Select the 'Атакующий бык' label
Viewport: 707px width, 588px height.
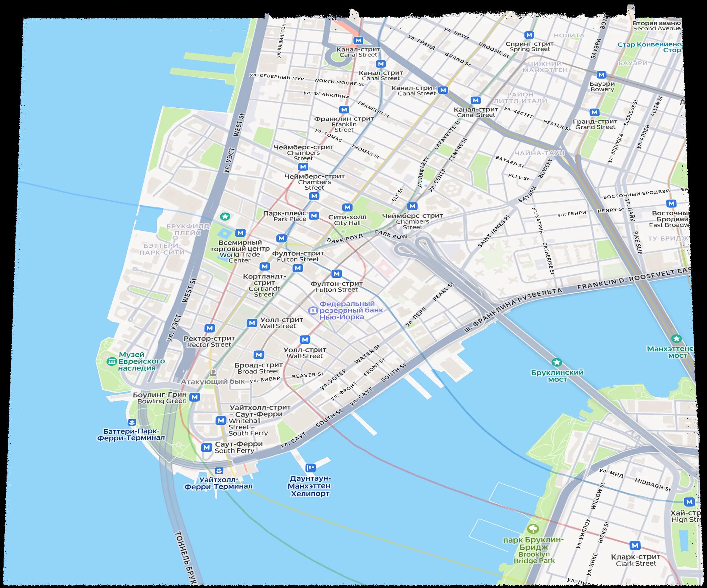click(213, 382)
